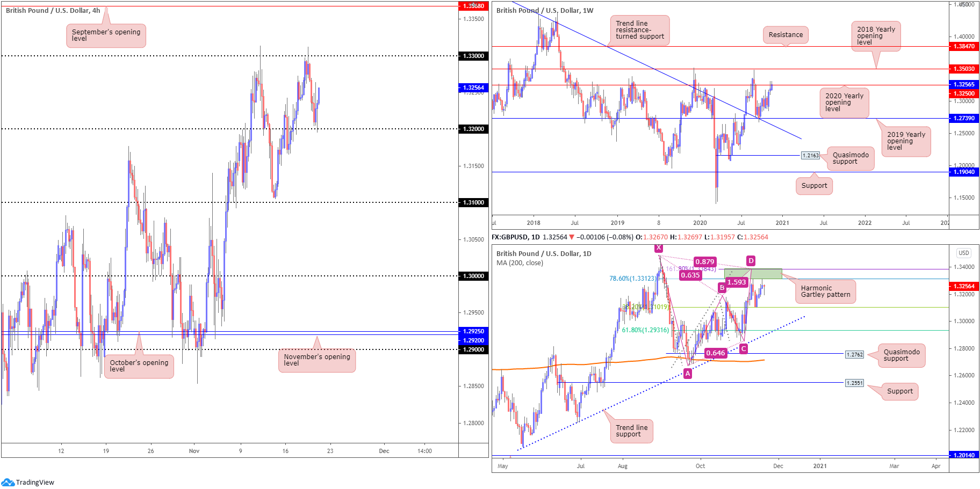The image size is (980, 489).
Task: Click the weekly chart title British Pound / U.S. Dollar, 1W
Action: [545, 10]
